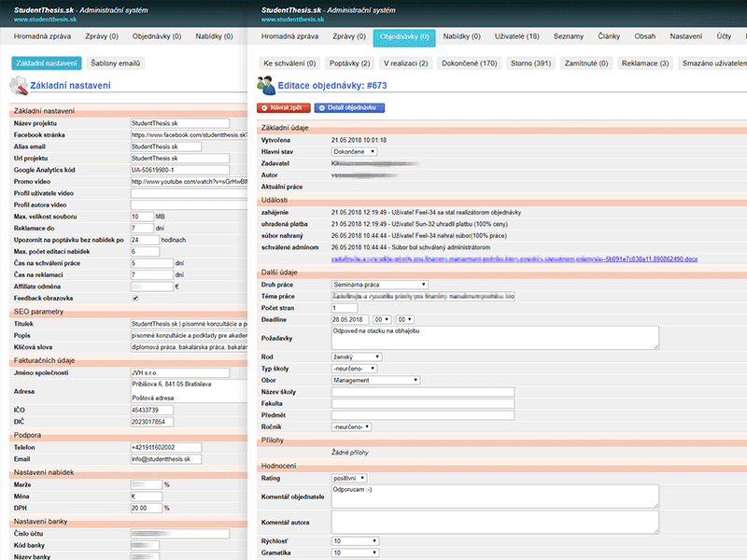
Task: Open the V realizaci (2) orders filter
Action: pos(405,63)
